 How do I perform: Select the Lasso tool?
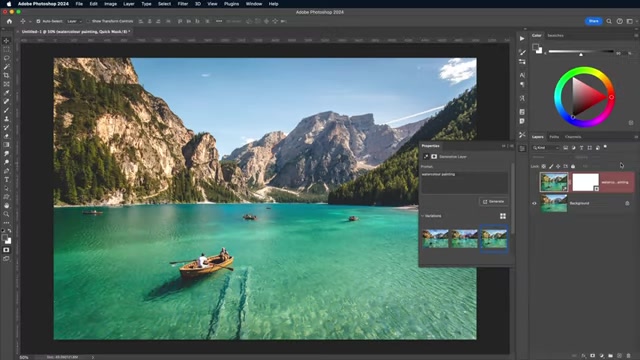pyautogui.click(x=6, y=58)
